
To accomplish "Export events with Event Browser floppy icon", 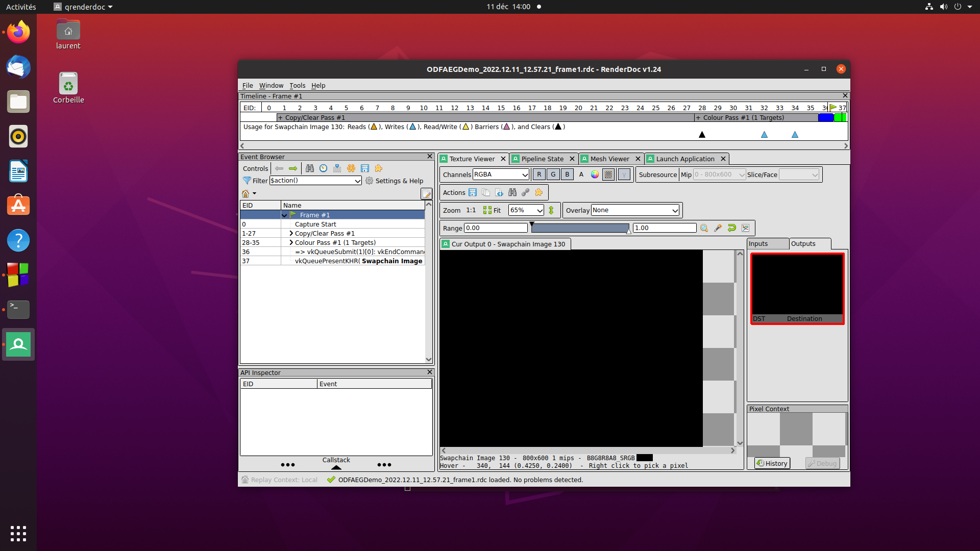I will coord(365,168).
